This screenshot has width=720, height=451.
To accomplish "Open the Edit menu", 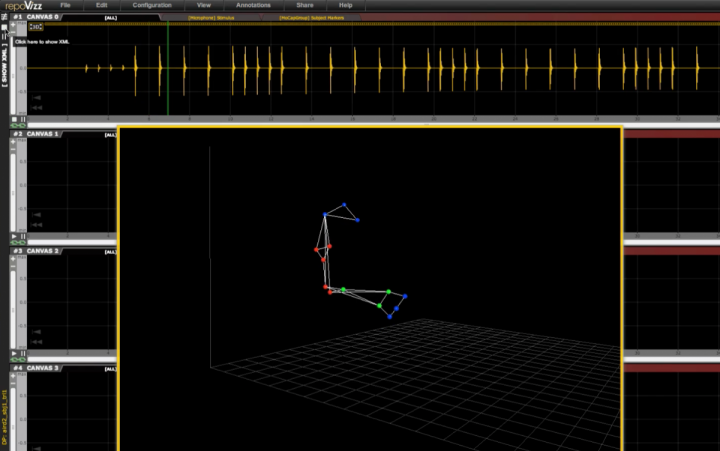I will (x=101, y=6).
